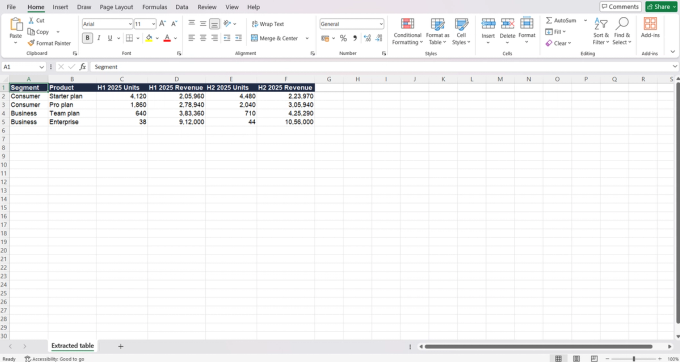
Task: Toggle Underline formatting
Action: tap(110, 38)
